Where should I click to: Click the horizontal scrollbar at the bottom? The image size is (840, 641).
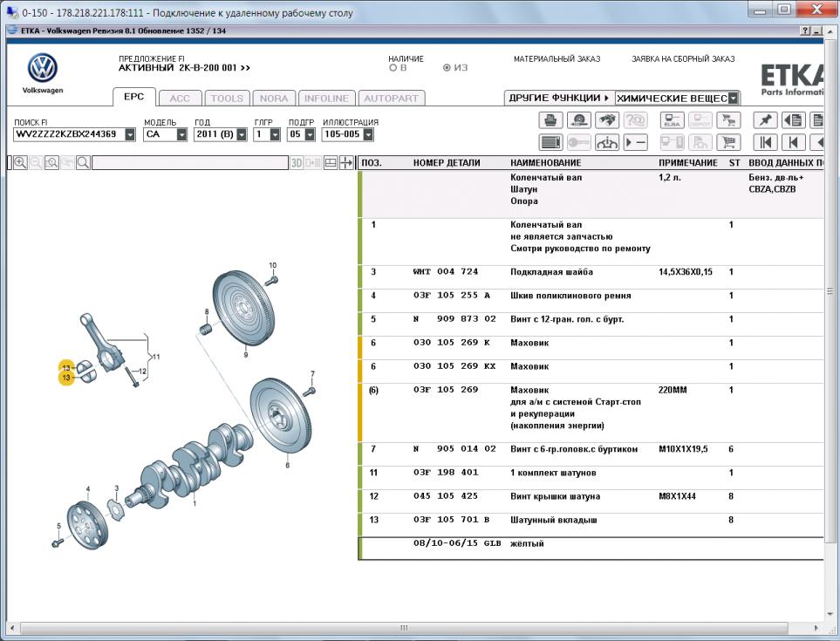404,628
